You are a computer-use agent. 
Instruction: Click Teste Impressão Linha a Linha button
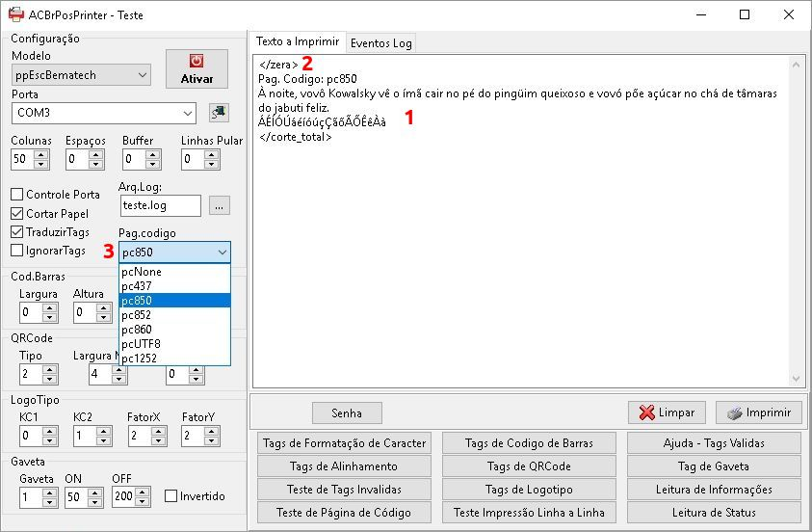[529, 513]
